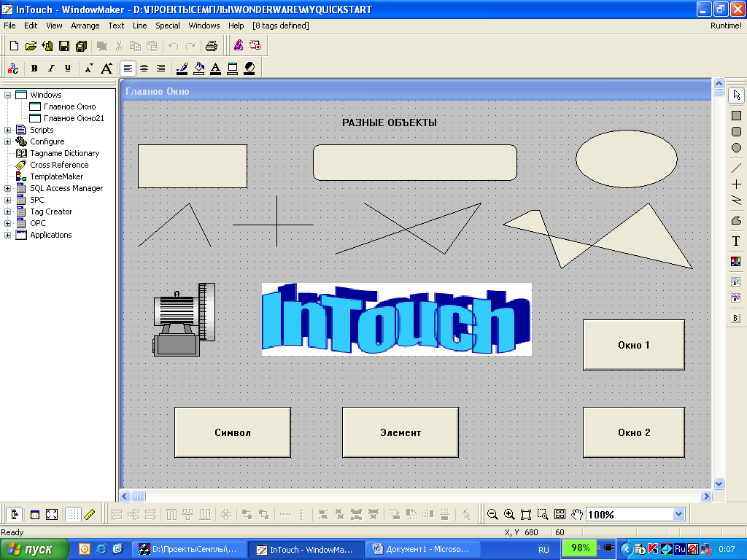Toggle full screen view icon

[52, 514]
